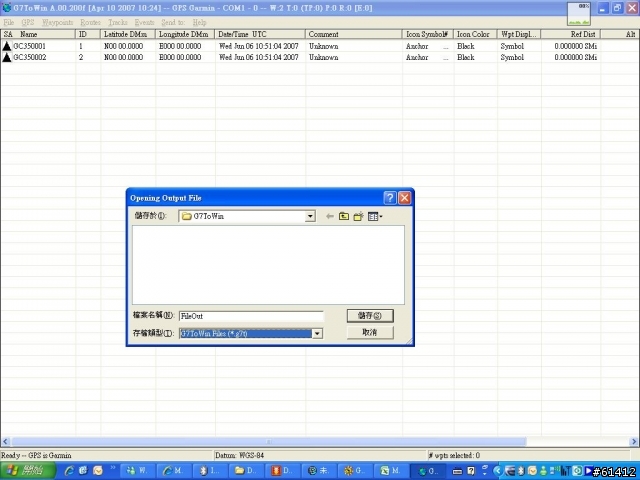The width and height of the screenshot is (640, 480).
Task: Expand quick launch overflow chevron
Action: pyautogui.click(x=113, y=468)
